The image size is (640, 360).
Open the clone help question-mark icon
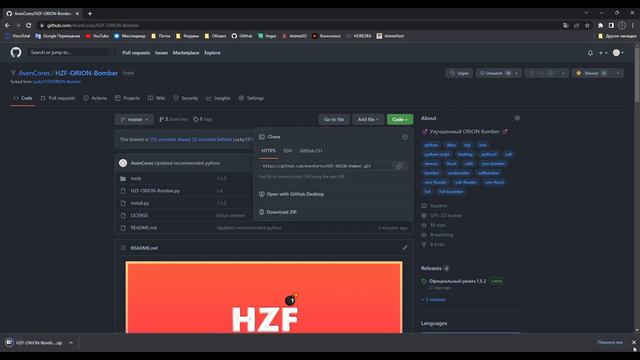coord(404,137)
